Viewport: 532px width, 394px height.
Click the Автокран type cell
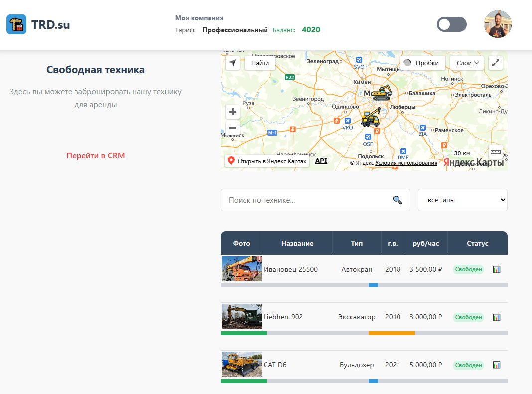(x=357, y=269)
